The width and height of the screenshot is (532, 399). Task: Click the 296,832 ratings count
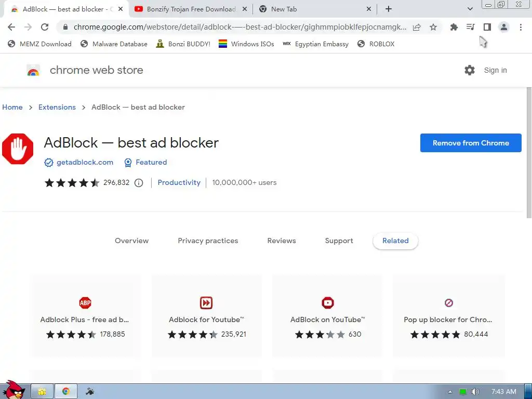click(116, 182)
